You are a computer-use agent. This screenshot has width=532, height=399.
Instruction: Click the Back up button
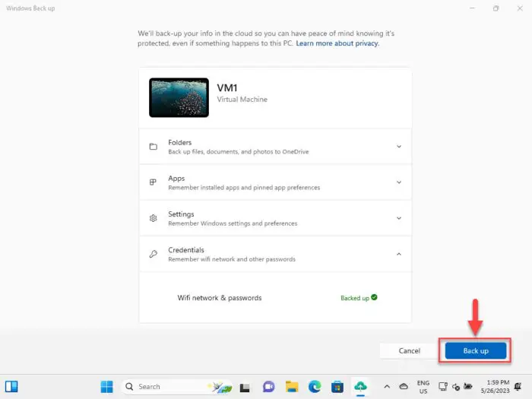click(475, 350)
